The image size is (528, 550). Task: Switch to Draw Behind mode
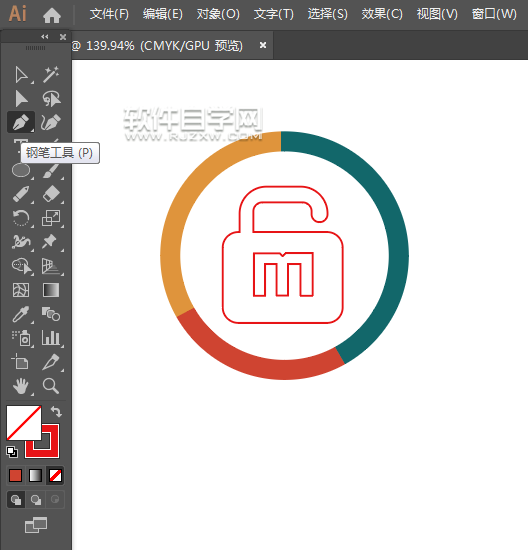35,499
